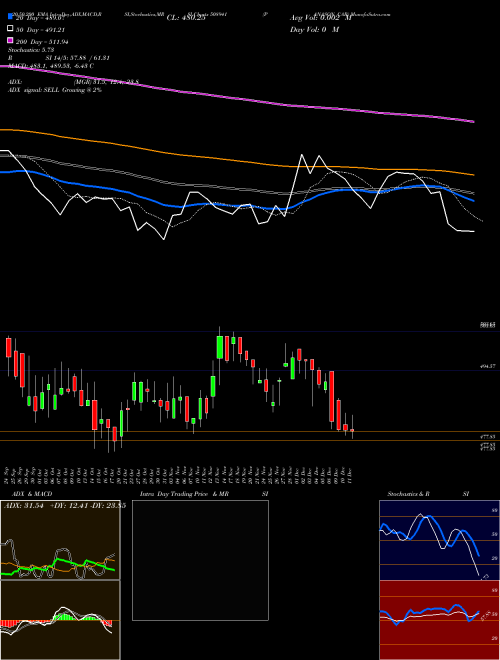Open the blue Stochastics chart panel
Screen dimensions: 500x660
439,540
